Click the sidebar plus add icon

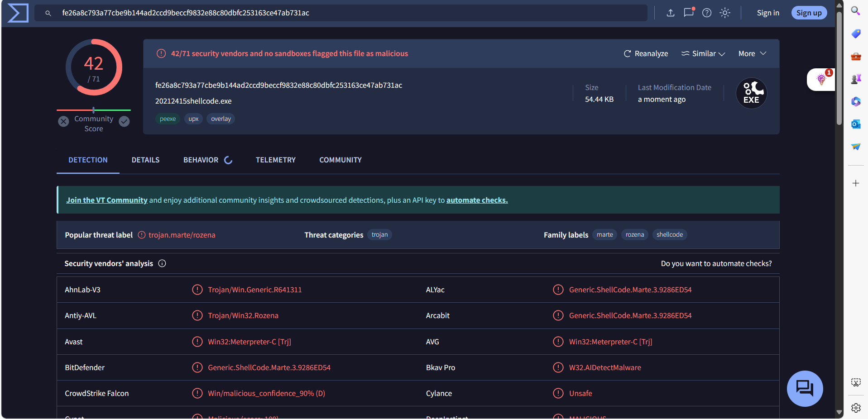(x=855, y=183)
